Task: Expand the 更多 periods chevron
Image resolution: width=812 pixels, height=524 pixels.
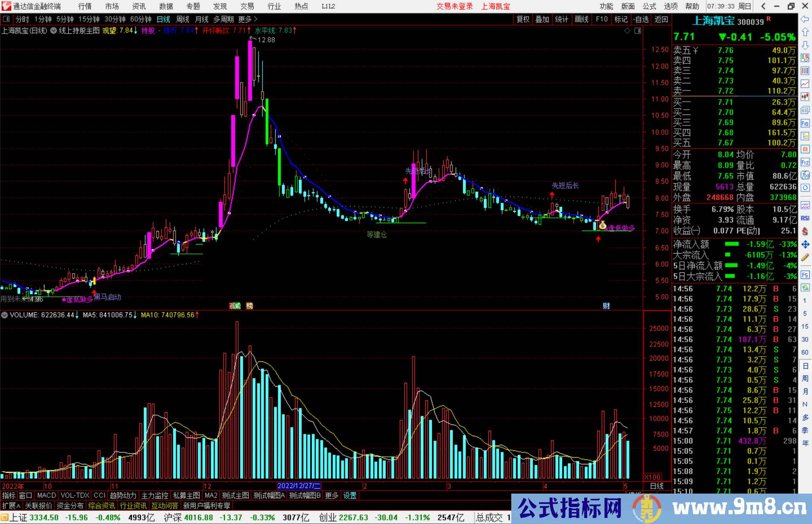Action: click(x=256, y=19)
